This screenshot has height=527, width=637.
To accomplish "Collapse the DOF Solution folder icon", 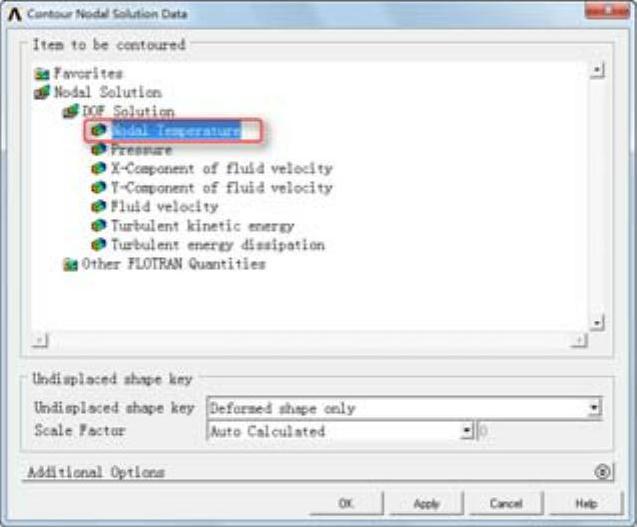I will tap(70, 111).
